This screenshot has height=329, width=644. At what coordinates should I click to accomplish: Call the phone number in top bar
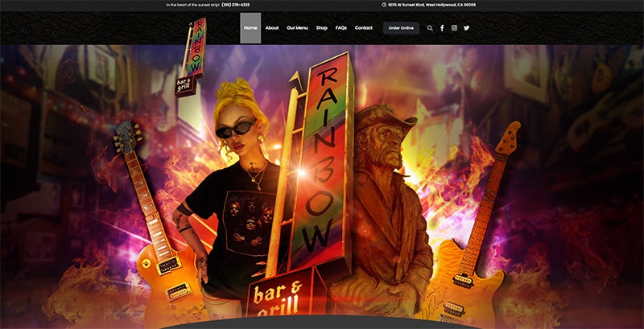coord(235,5)
